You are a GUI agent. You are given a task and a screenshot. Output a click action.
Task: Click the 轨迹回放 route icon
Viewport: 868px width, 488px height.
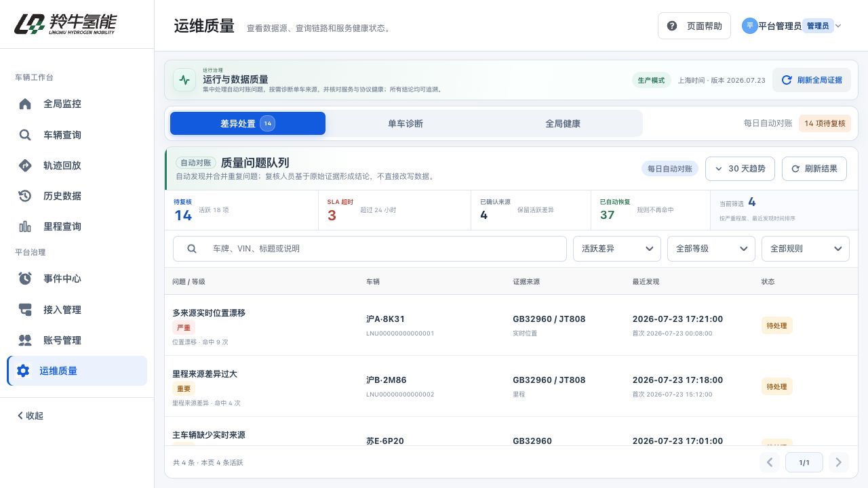25,165
